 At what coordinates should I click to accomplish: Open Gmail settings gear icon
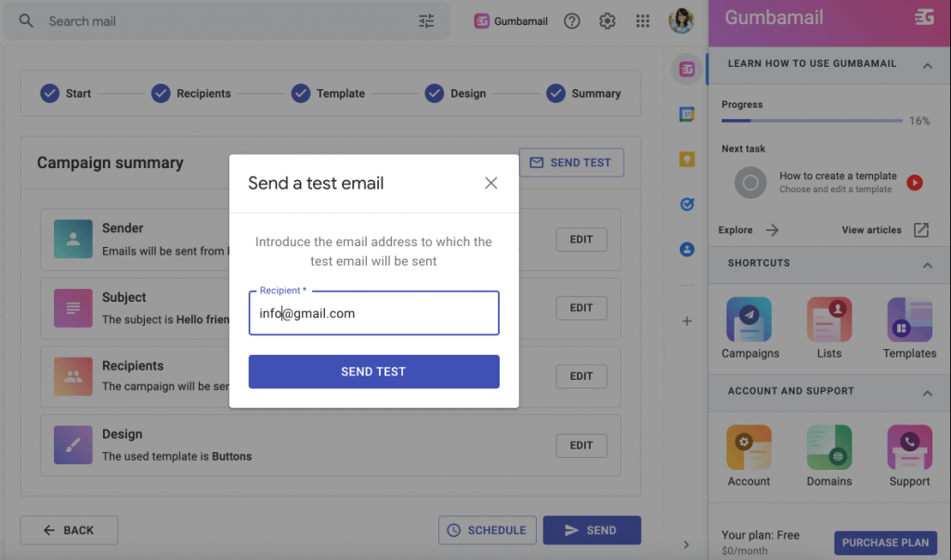(x=607, y=21)
